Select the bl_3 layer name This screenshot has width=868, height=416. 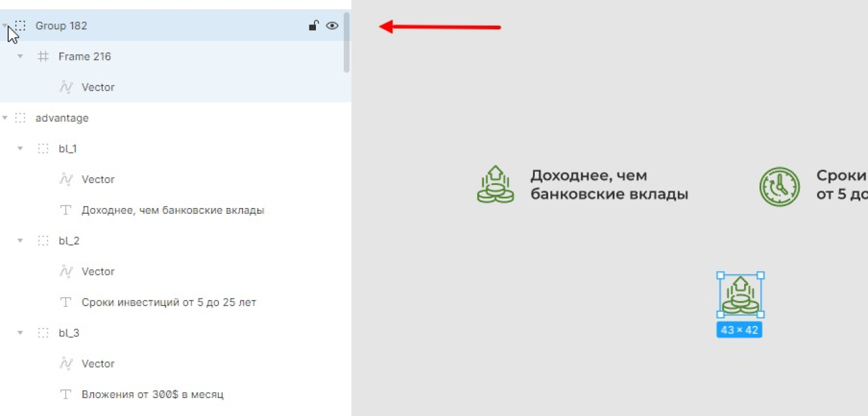(x=69, y=333)
